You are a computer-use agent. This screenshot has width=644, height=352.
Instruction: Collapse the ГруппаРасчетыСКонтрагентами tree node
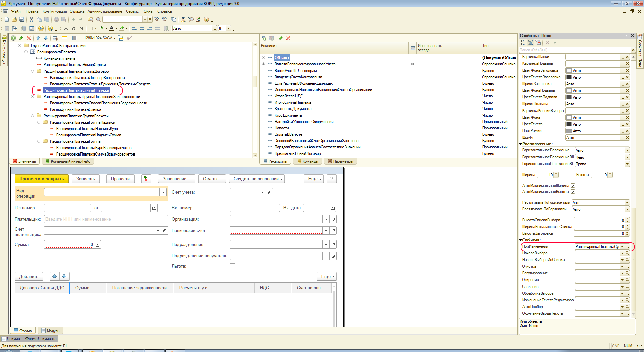click(20, 46)
